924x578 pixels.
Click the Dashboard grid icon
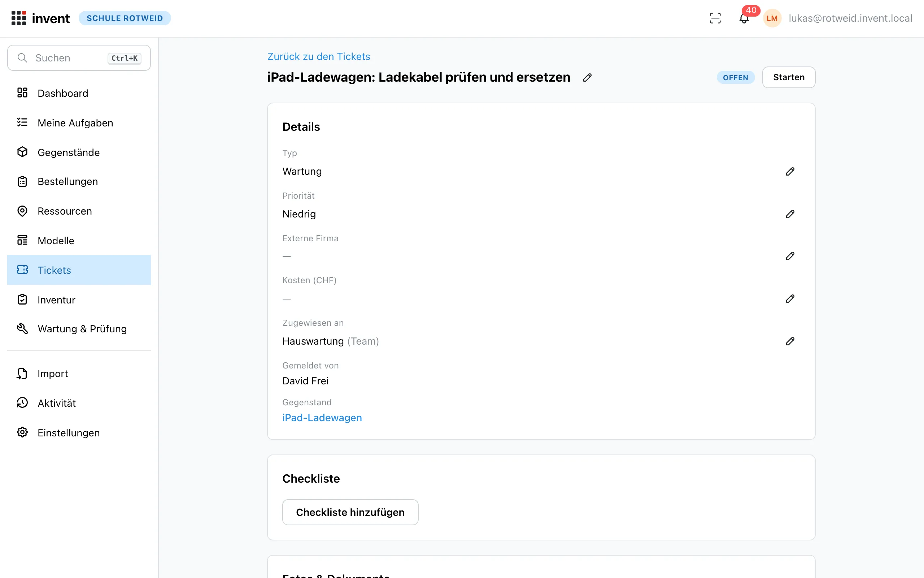click(x=22, y=93)
